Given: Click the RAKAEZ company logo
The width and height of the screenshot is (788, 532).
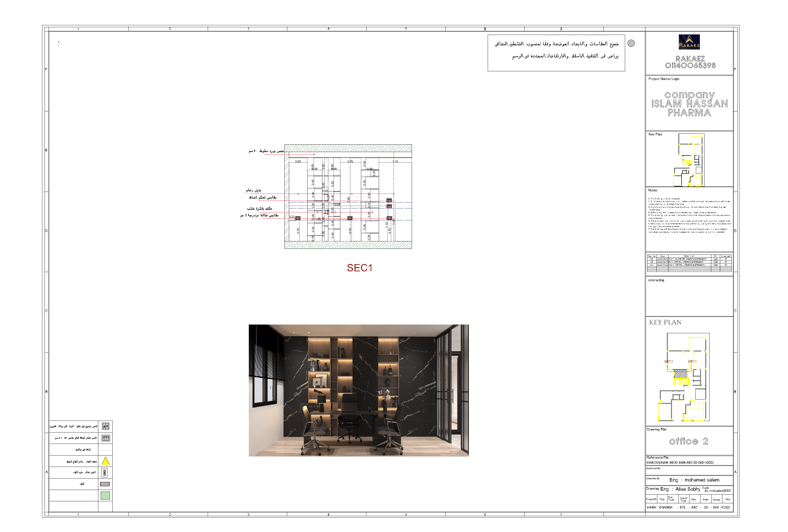Looking at the screenshot, I should pos(689,42).
